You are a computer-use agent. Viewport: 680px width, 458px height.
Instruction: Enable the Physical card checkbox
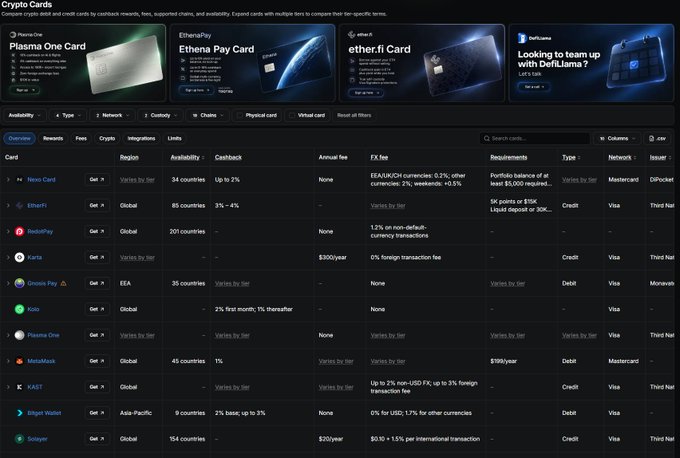pos(239,115)
